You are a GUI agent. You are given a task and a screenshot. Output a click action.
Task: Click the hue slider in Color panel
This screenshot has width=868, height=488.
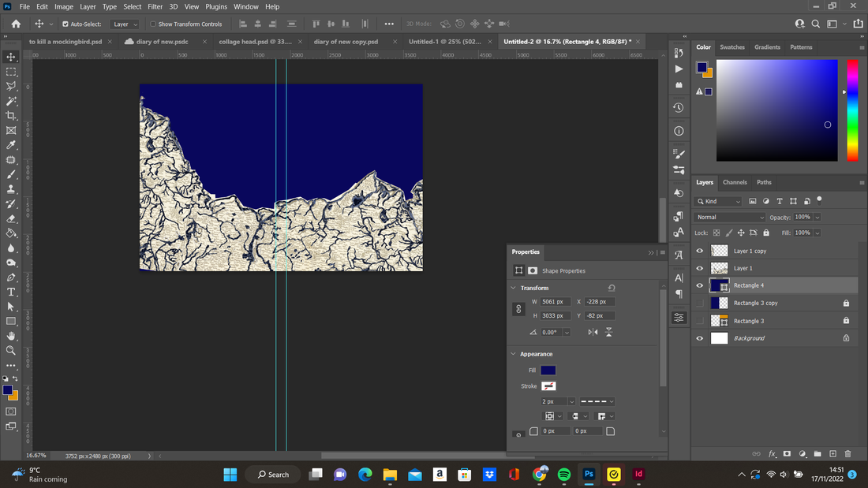click(x=852, y=110)
